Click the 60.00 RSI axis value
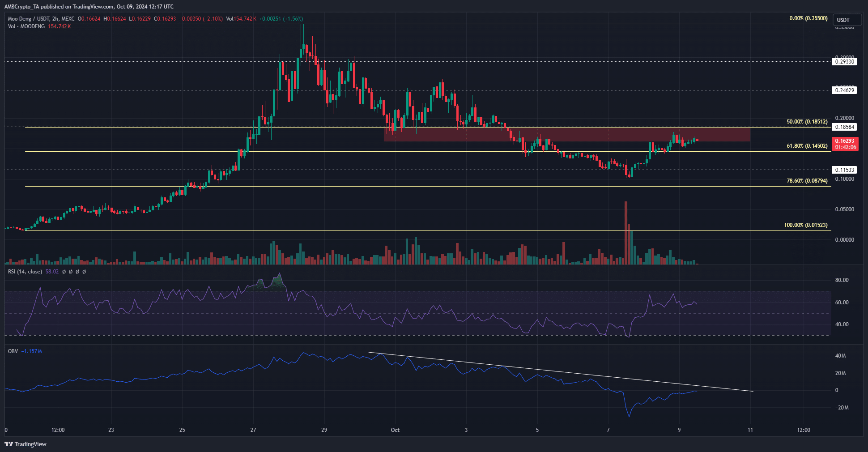This screenshot has height=452, width=868. tap(842, 303)
